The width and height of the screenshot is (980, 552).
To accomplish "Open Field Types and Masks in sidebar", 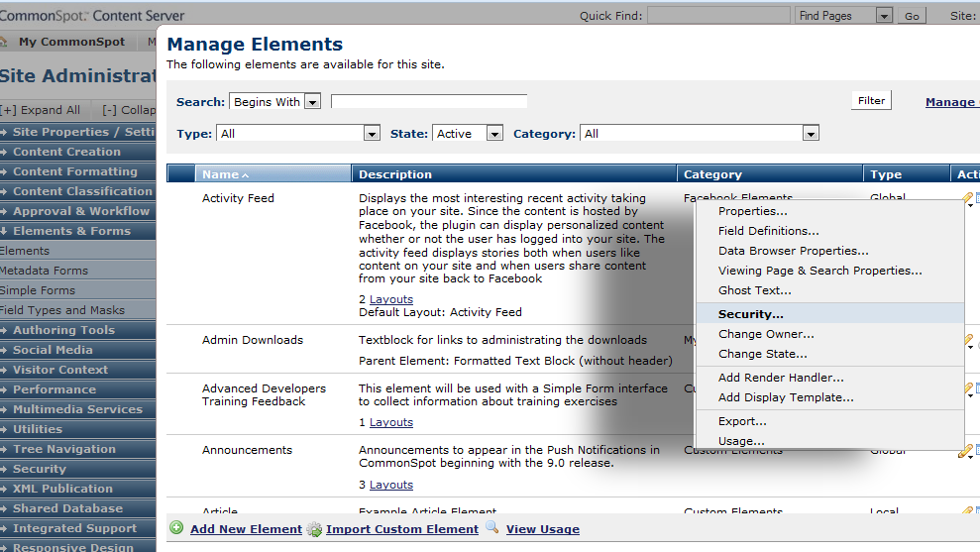I will 77,310.
